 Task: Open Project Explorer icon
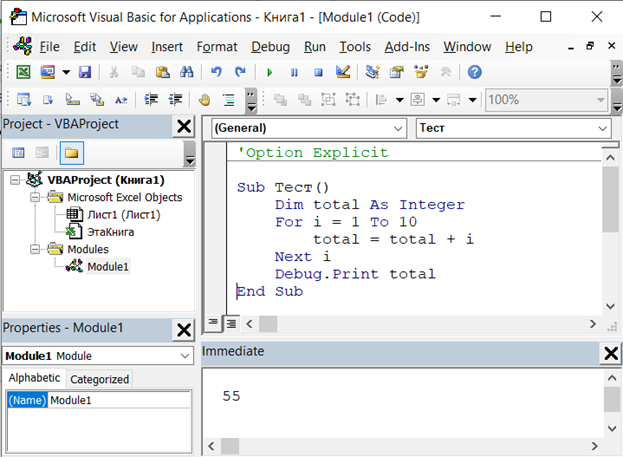click(372, 72)
